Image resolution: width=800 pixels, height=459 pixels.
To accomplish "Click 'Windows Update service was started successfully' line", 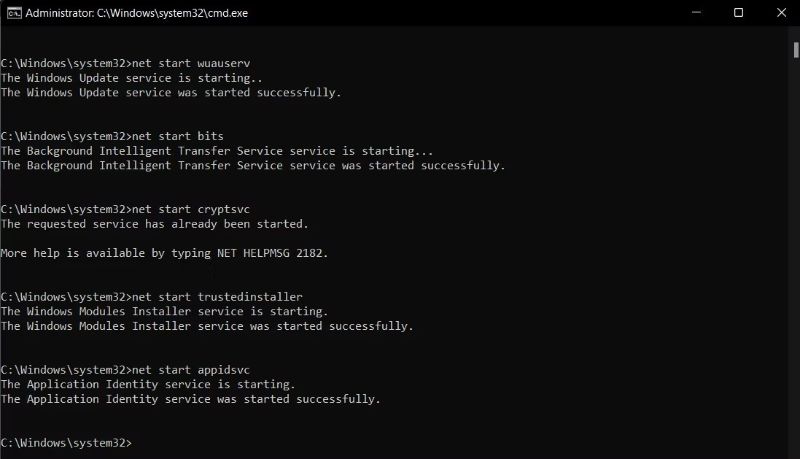I will (x=171, y=92).
